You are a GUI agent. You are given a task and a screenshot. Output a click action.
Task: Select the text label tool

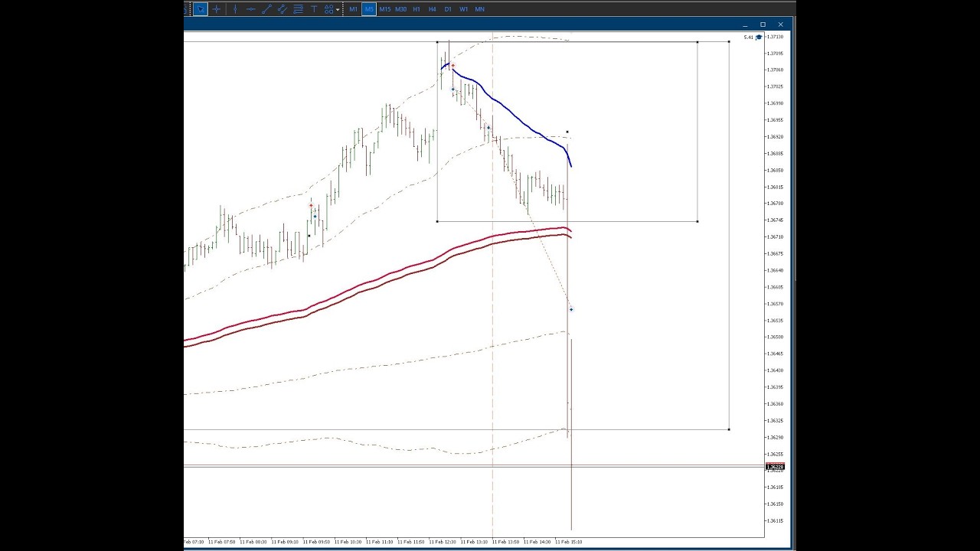pyautogui.click(x=314, y=9)
